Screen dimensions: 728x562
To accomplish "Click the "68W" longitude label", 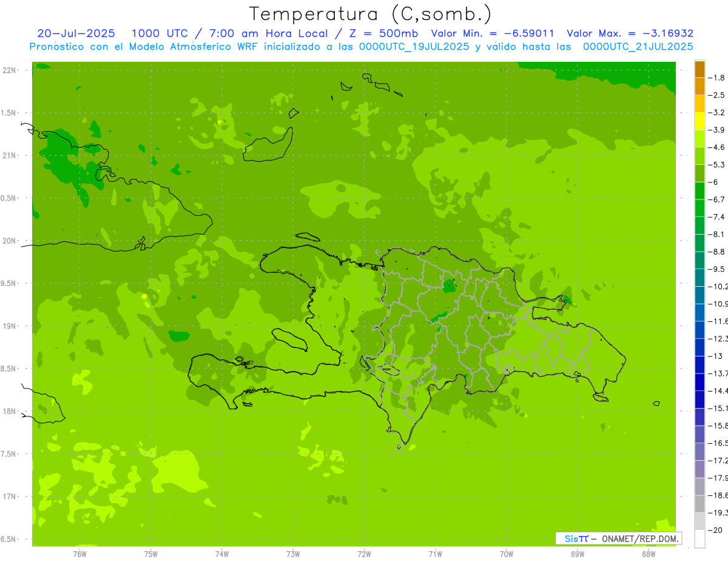I will [x=649, y=555].
